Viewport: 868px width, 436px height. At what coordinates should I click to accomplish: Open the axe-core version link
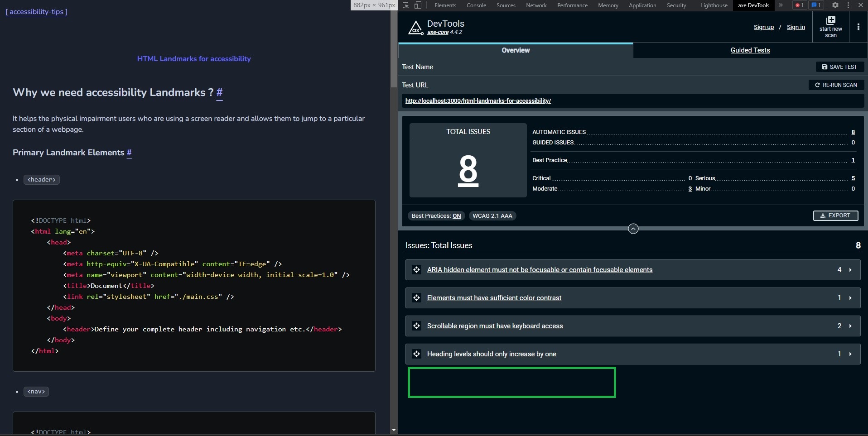pos(438,32)
